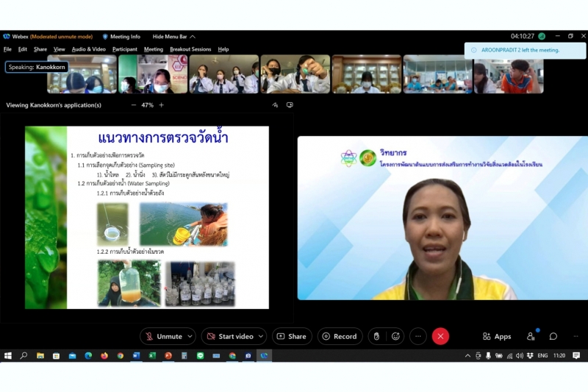Zoom in shared content with plus button
Image resolution: width=588 pixels, height=392 pixels.
(162, 105)
